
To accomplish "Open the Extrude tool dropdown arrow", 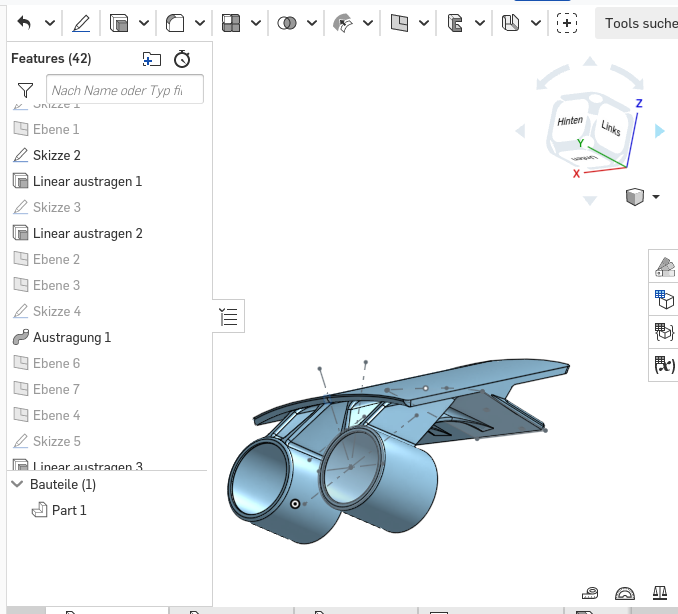I will (145, 22).
